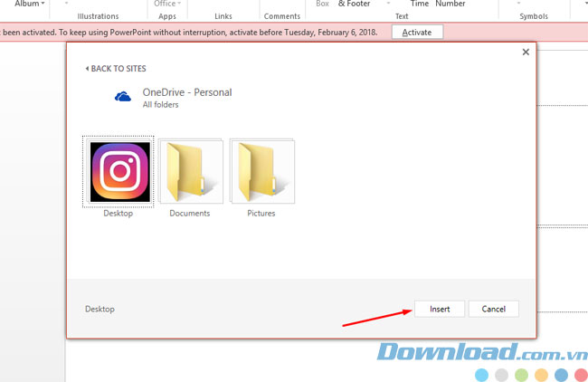Click the 'Pictures' folder label

[x=261, y=213]
